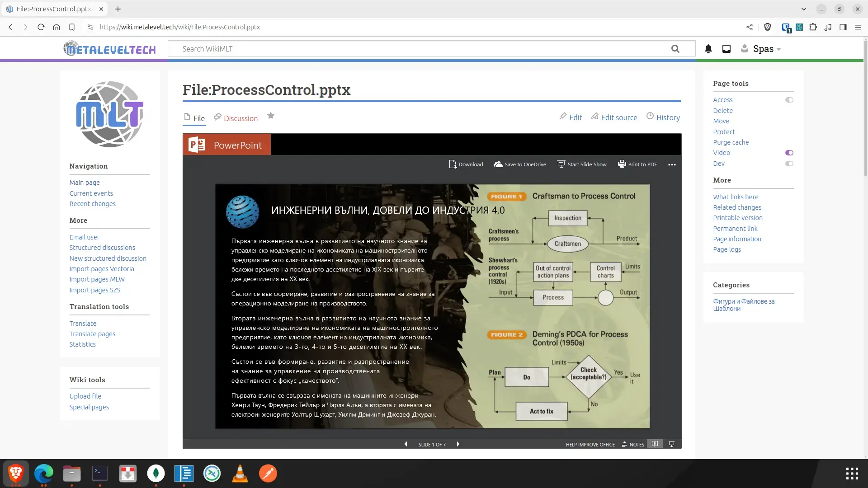Screen dimensions: 868x488
Task: Open the Spas user dropdown menu
Action: tap(764, 49)
